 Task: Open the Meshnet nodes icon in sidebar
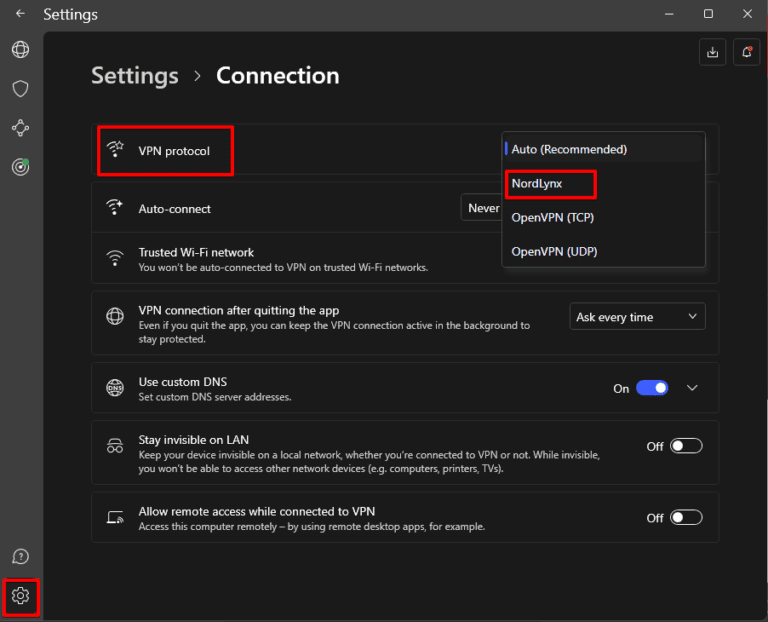click(x=20, y=128)
